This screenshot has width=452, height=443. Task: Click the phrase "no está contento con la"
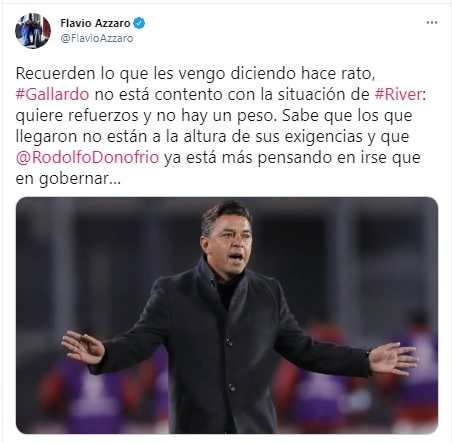click(183, 94)
